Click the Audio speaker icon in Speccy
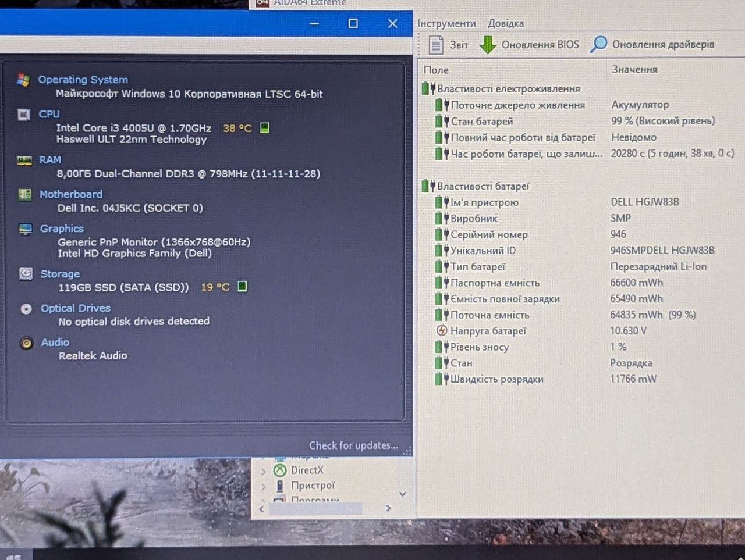 27,343
